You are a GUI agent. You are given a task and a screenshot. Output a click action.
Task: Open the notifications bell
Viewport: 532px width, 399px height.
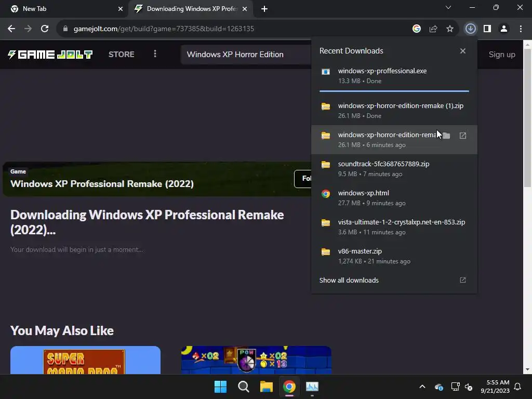point(517,387)
